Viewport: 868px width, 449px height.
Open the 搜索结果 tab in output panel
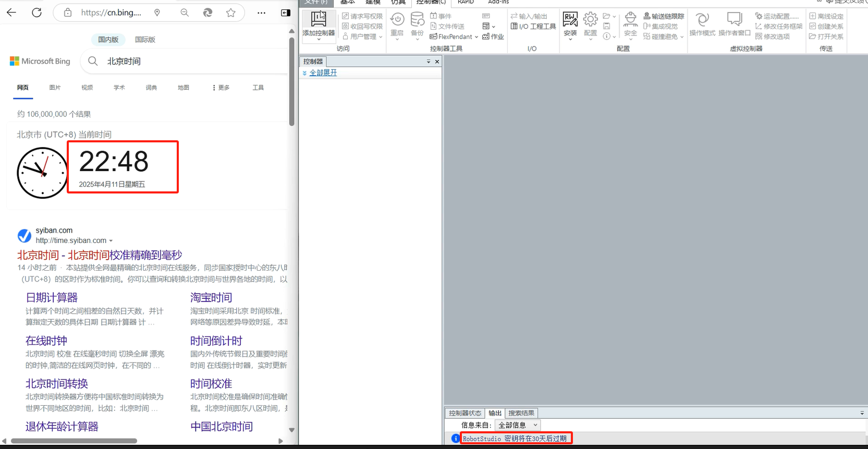(x=521, y=413)
